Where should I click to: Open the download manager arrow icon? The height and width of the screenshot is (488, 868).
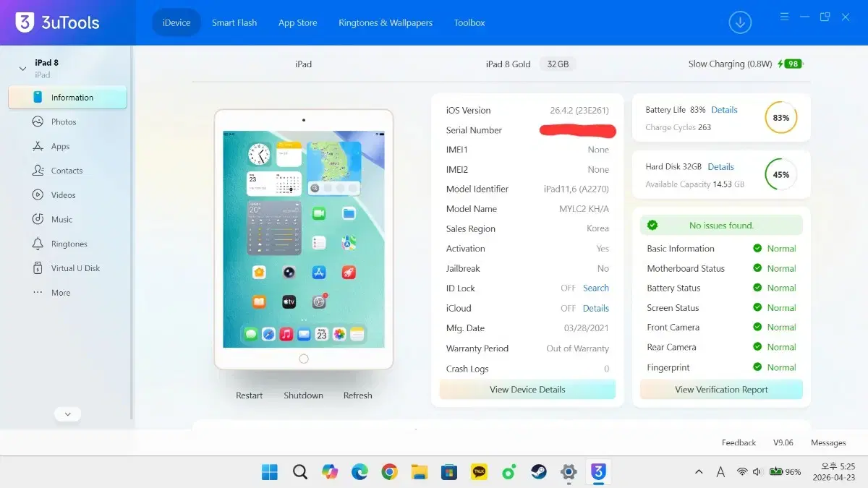(x=740, y=22)
